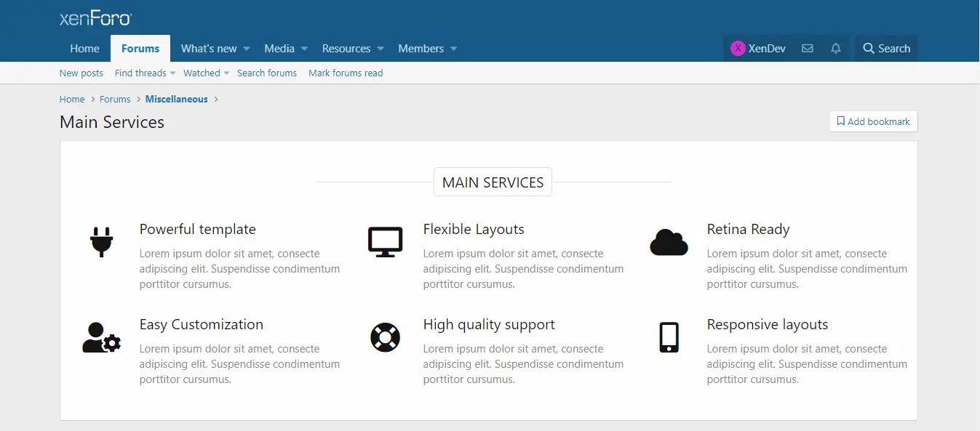
Task: Click the user-gear icon beside Easy Customization
Action: point(101,337)
